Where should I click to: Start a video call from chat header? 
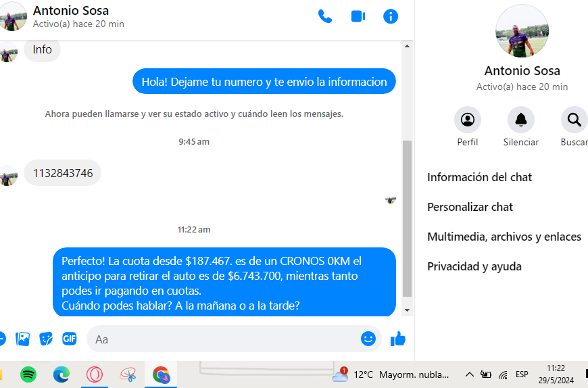coord(358,17)
